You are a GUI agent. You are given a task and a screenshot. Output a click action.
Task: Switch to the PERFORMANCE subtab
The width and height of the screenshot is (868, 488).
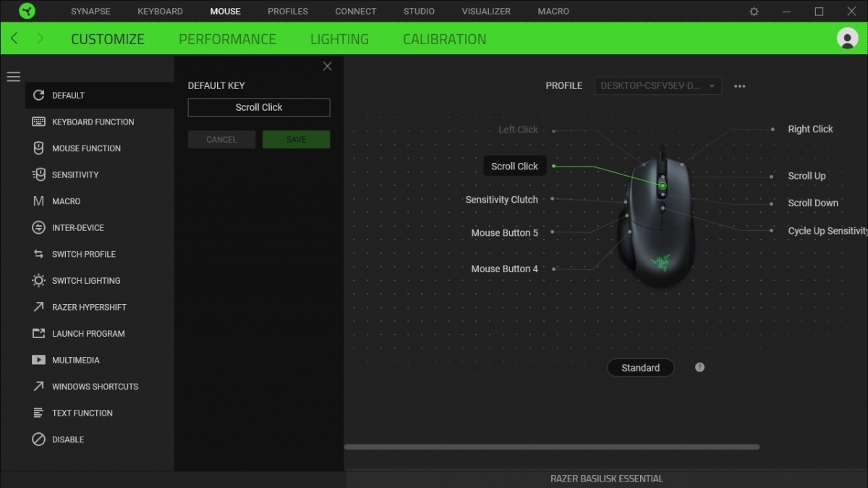point(227,39)
